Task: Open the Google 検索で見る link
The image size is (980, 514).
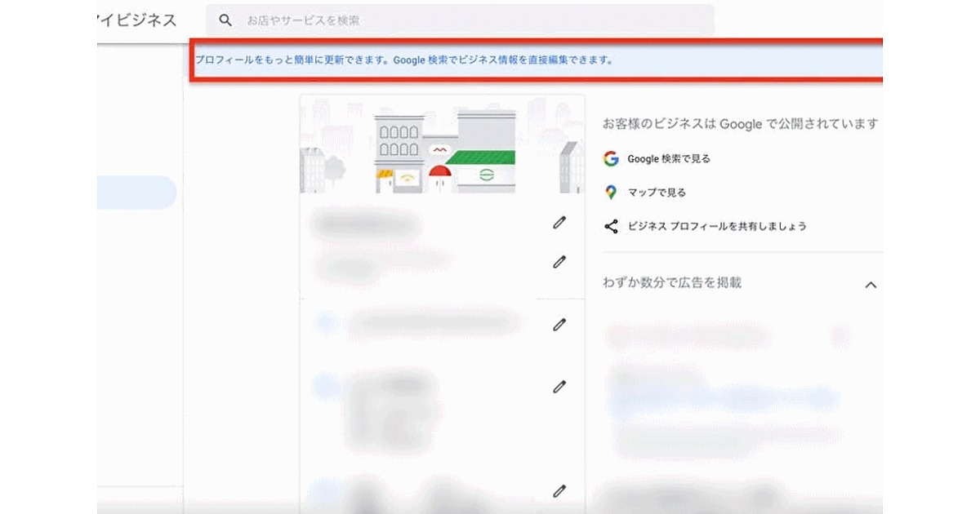Action: click(669, 159)
